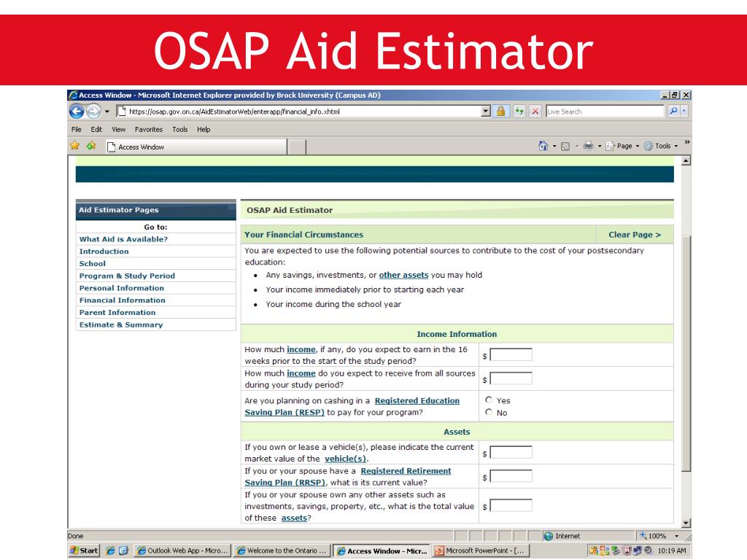
Task: Switch to Outlook Web App taskbar window
Action: tap(182, 551)
